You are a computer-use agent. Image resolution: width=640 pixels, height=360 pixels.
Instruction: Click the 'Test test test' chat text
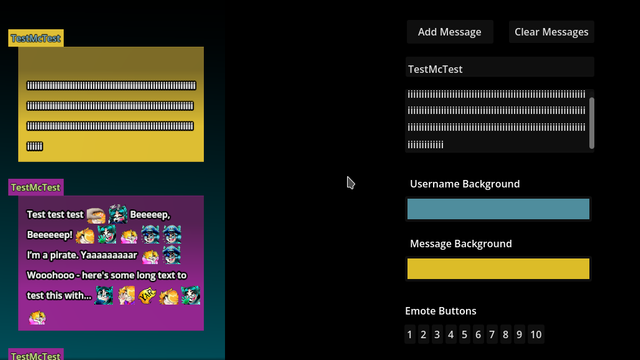[x=55, y=215]
